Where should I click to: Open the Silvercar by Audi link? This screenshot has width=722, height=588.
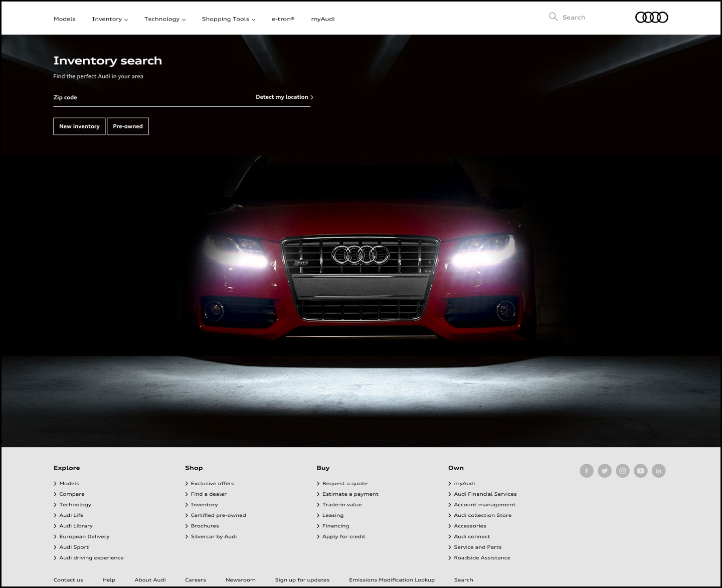214,536
